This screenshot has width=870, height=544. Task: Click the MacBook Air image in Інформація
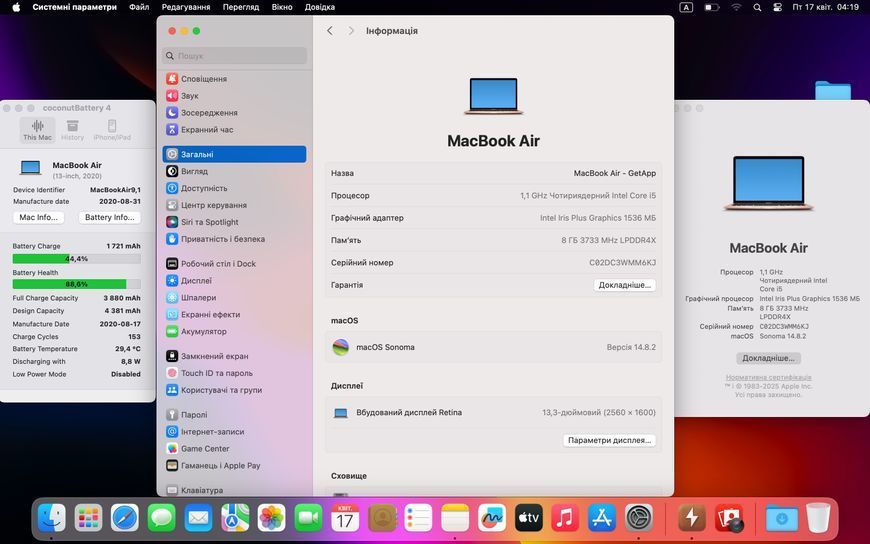493,96
